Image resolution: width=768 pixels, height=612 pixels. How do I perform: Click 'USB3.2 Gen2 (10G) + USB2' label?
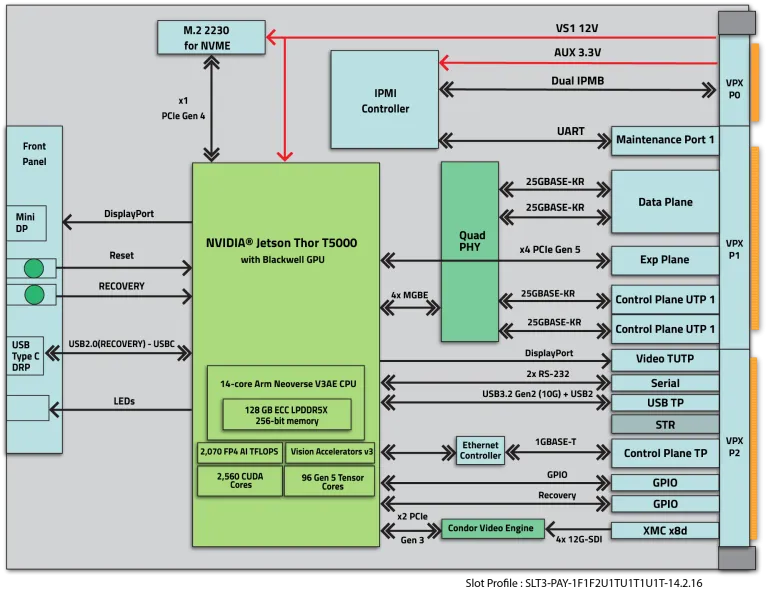click(537, 394)
